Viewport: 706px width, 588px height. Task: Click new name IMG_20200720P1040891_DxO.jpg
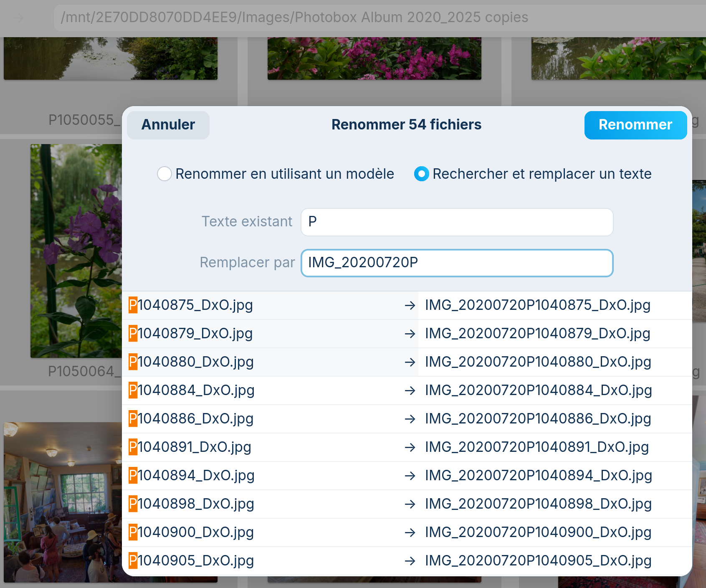(536, 447)
